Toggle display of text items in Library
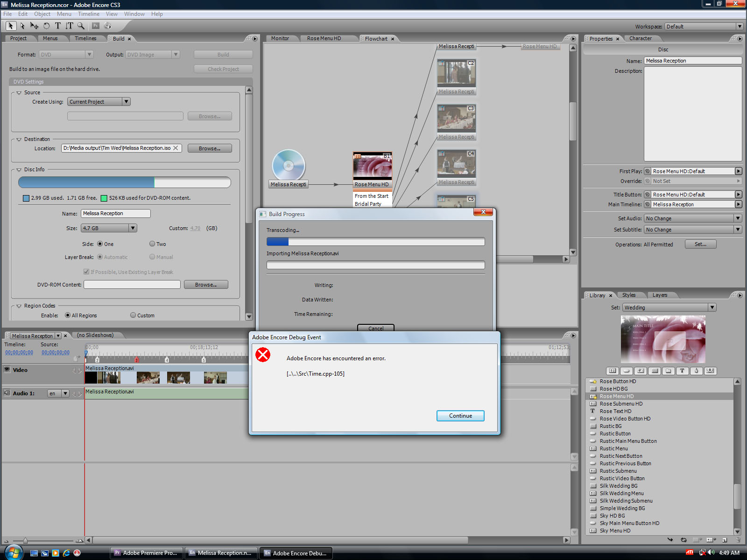The image size is (747, 560). coord(682,371)
